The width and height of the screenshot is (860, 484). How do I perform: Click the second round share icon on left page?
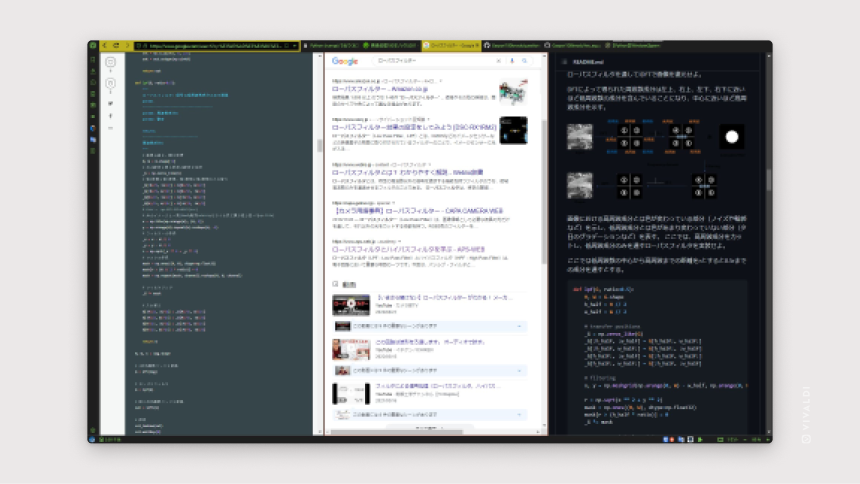click(110, 83)
